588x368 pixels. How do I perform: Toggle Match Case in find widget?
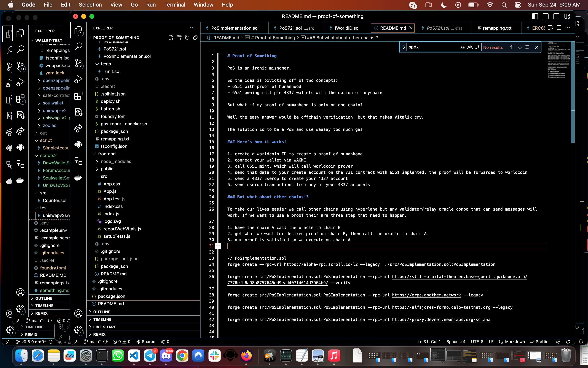click(462, 47)
